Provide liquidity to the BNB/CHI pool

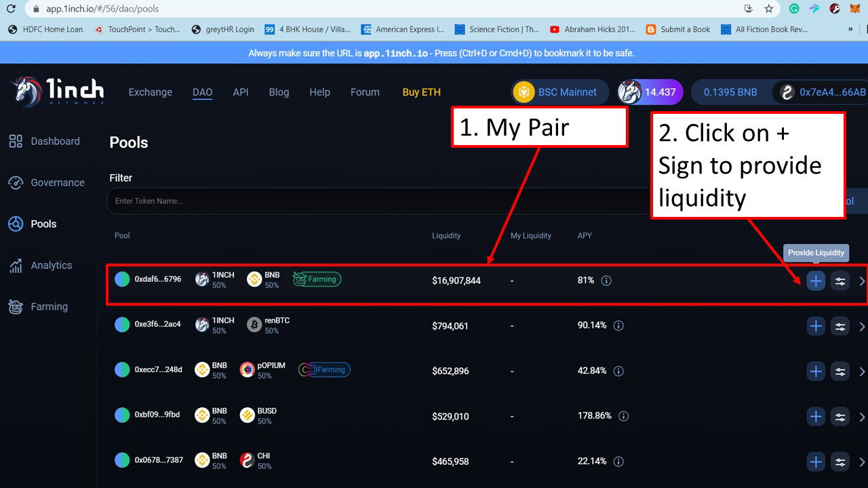click(x=816, y=462)
